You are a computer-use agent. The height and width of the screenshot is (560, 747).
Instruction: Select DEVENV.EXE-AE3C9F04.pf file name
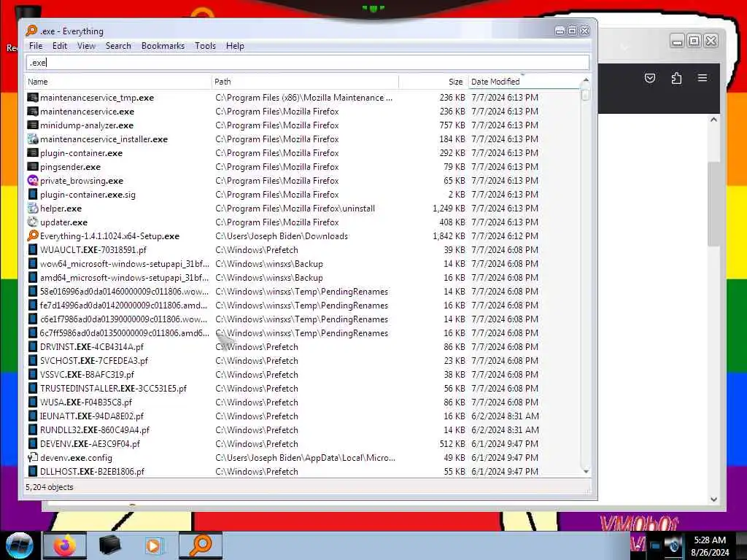(x=90, y=444)
